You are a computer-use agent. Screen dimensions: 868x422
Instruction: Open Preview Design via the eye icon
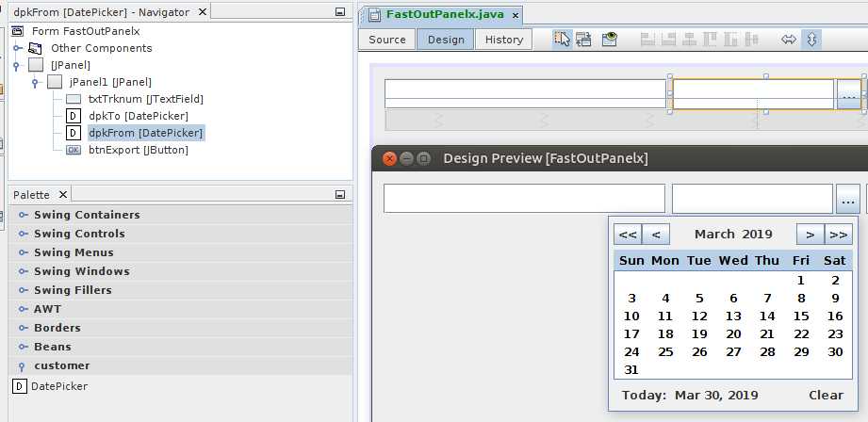610,40
